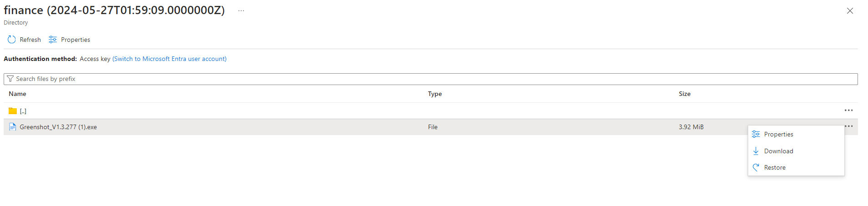Click the Download arrow icon in context menu
This screenshot has height=206, width=868.
pyautogui.click(x=756, y=151)
